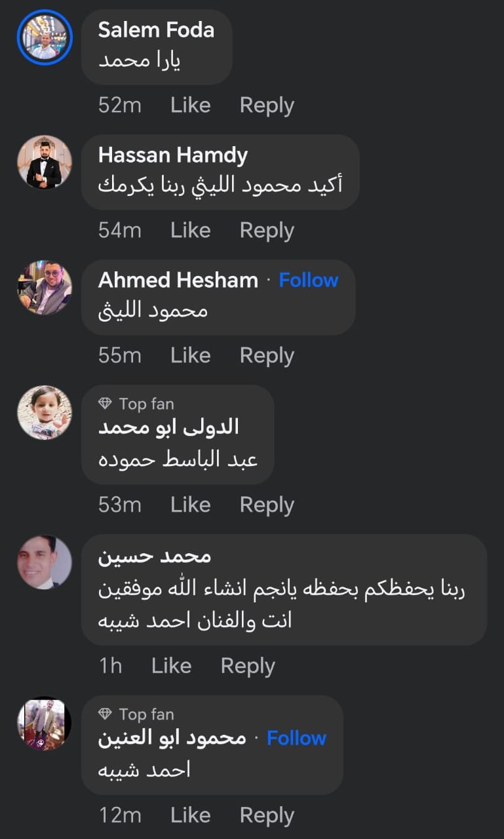
Task: Reply to Salem Foda's comment
Action: click(x=267, y=106)
